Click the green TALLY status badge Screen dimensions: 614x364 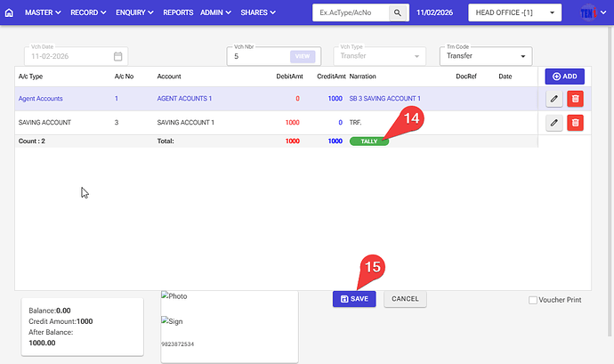pos(369,142)
